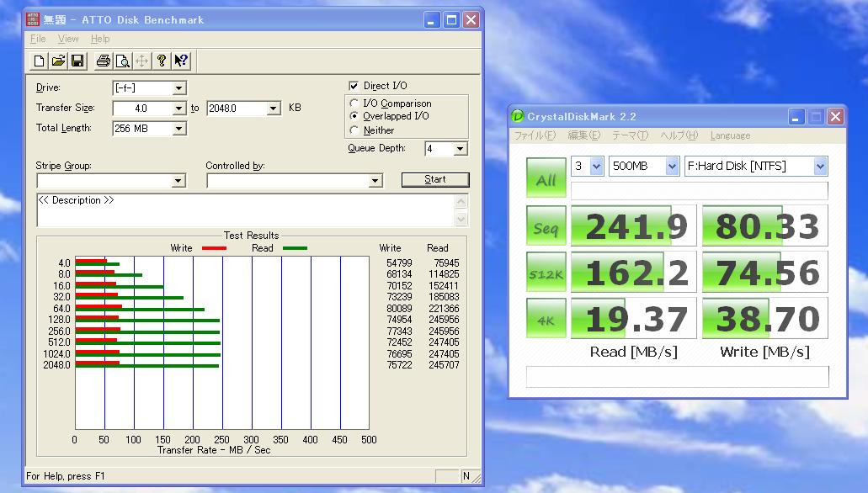
Task: Click write value 54799 in ATTO results
Action: 399,263
